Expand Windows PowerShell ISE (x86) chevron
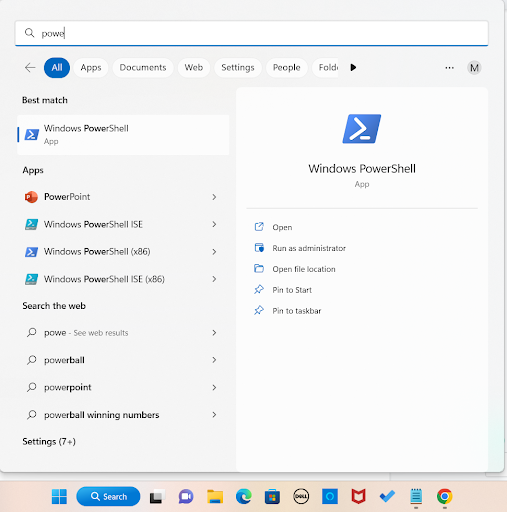The image size is (507, 512). tap(214, 279)
